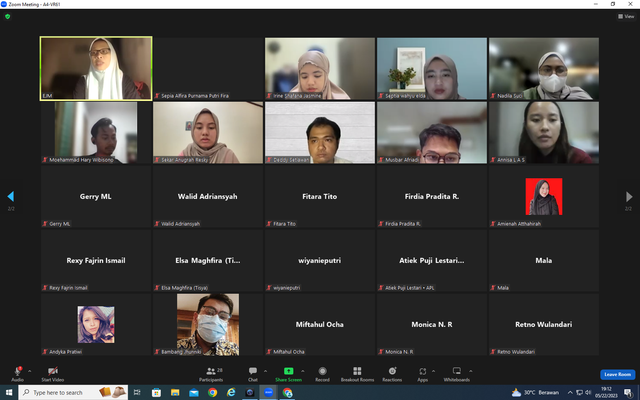Expand chat options arrow next to Chat
The image size is (640, 400).
coord(265,371)
